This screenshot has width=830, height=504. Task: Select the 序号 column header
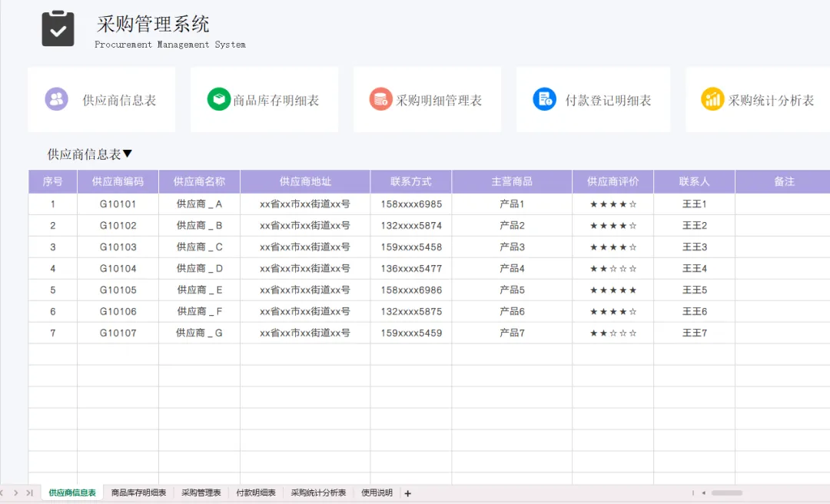pyautogui.click(x=53, y=181)
